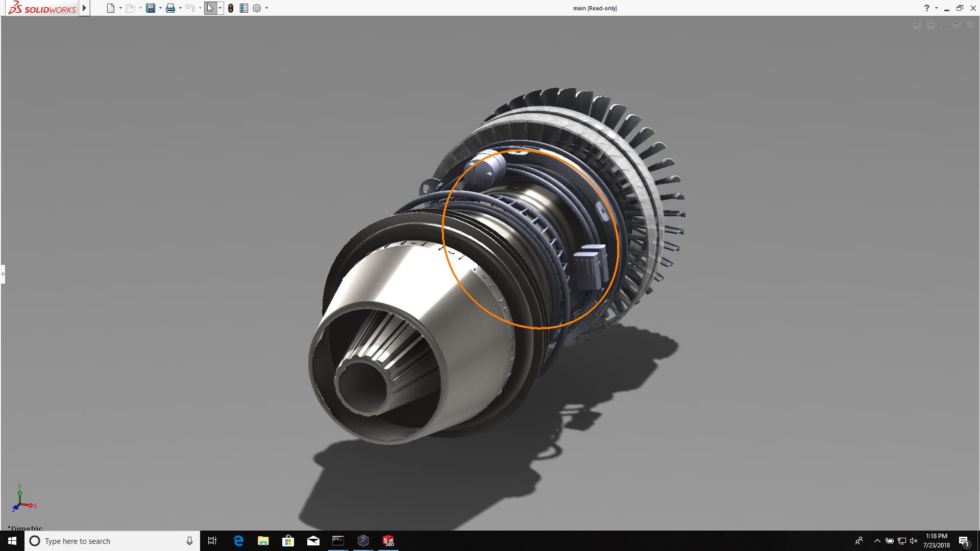Click the New document icon

coord(110,8)
